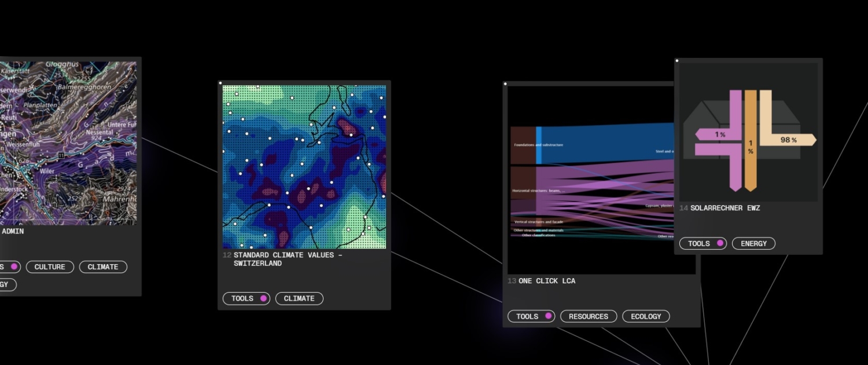Open the topographic map thumbnail on Admin card

click(68, 143)
